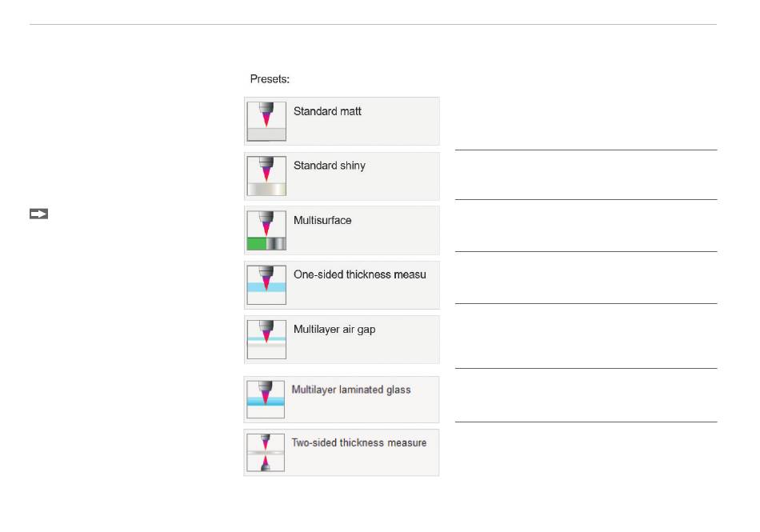Pick the Two-sided thickness measure icon
The width and height of the screenshot is (760, 532).
tap(266, 453)
